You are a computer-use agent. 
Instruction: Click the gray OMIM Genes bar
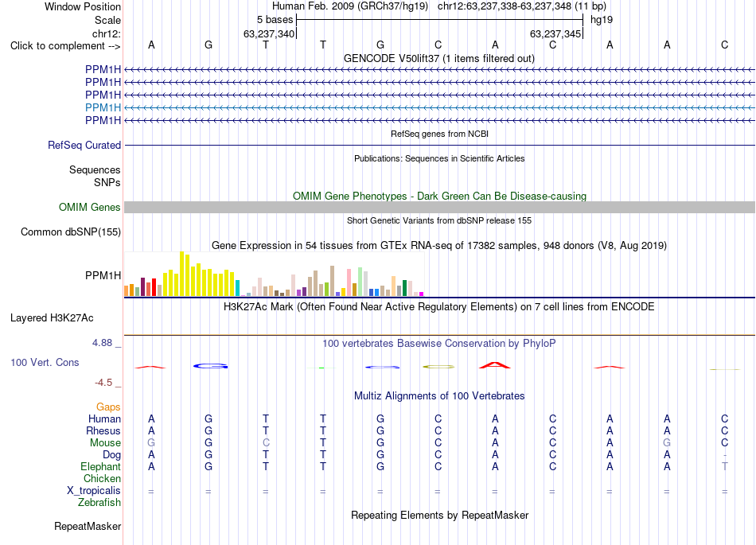pyautogui.click(x=439, y=207)
